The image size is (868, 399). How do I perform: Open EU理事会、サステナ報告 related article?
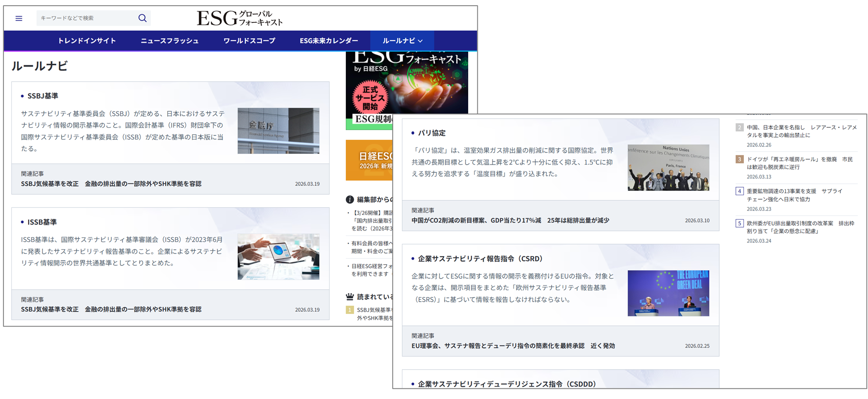coord(513,346)
